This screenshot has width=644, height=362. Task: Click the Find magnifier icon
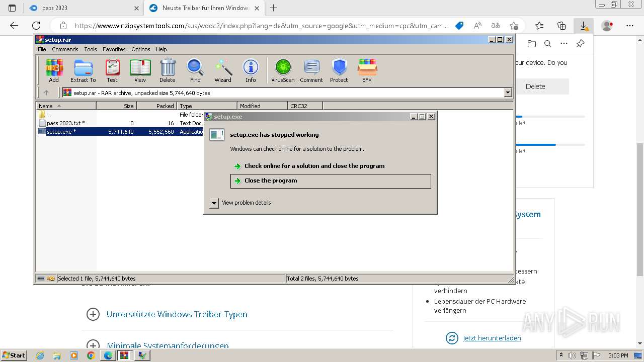[195, 71]
